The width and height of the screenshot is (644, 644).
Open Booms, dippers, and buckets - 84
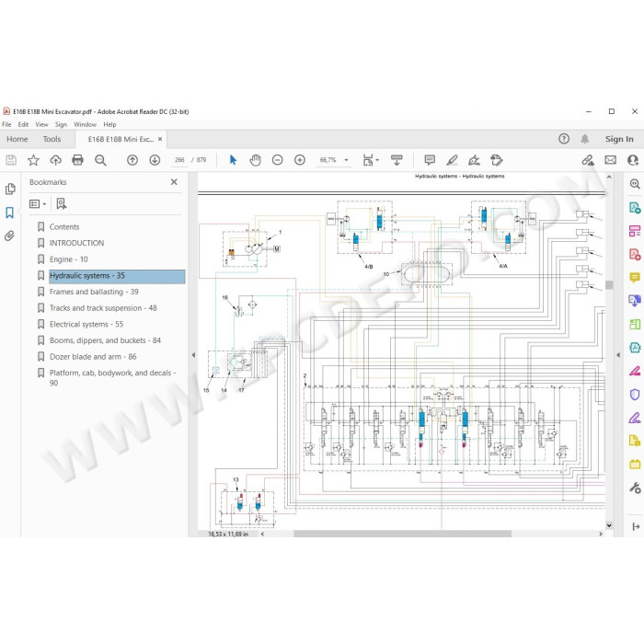[105, 340]
